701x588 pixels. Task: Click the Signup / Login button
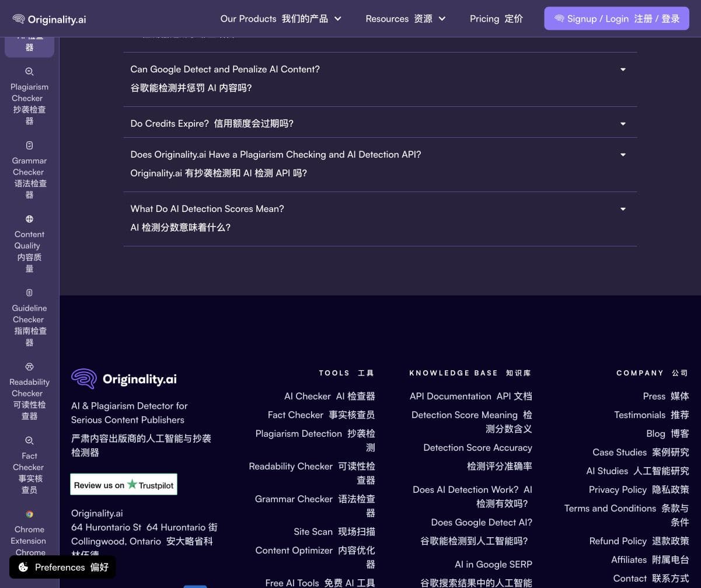pyautogui.click(x=616, y=19)
